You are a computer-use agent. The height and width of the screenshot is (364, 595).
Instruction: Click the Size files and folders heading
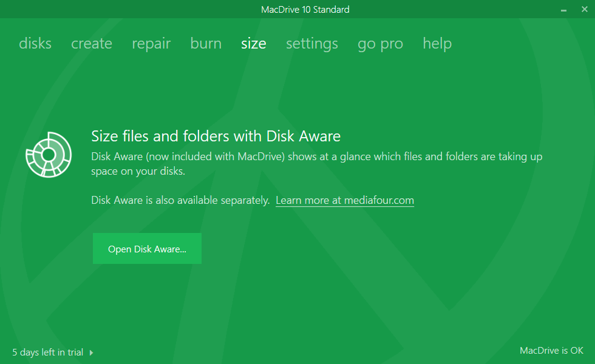pyautogui.click(x=216, y=136)
